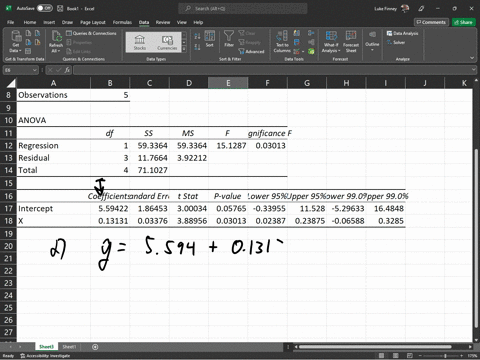Open the Draw tab
The width and height of the screenshot is (480, 360).
pos(67,22)
